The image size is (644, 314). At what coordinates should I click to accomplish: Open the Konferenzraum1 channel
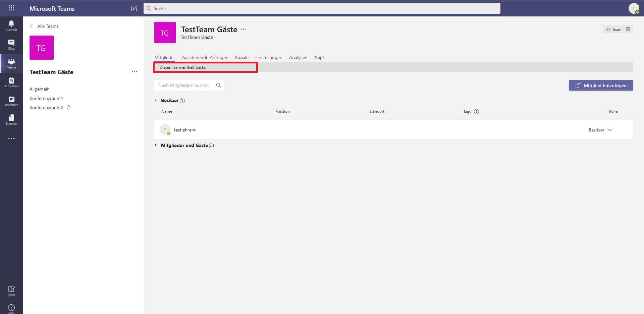(x=46, y=98)
